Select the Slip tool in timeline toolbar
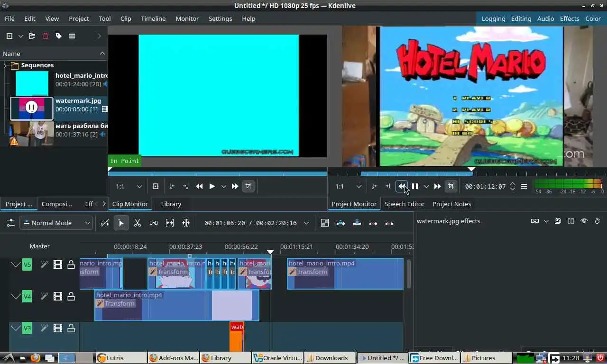Viewport: 607px width, 364px height. click(170, 223)
